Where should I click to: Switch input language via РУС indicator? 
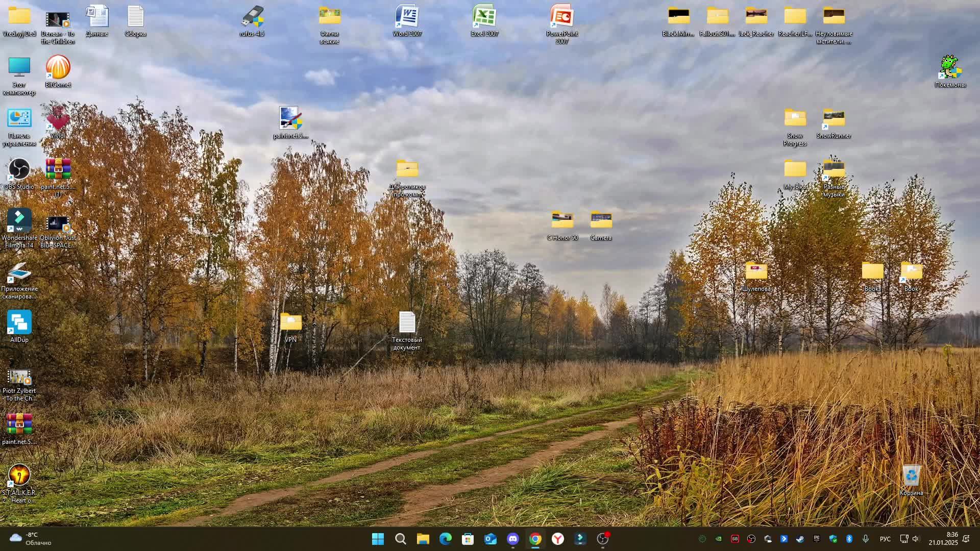(x=885, y=539)
